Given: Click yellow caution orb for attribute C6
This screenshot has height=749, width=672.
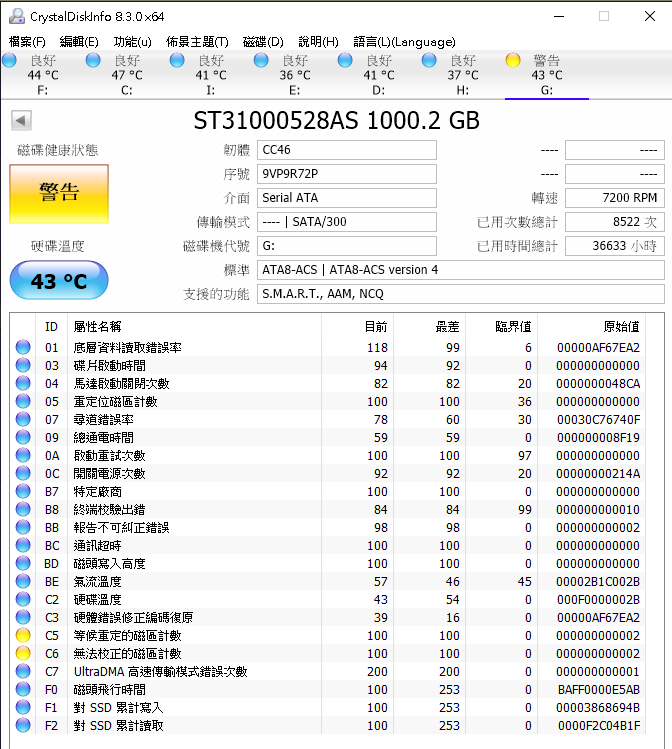Looking at the screenshot, I should point(23,653).
